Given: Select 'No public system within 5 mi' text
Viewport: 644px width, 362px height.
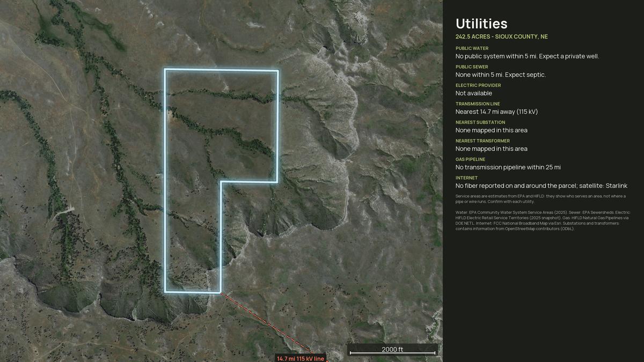Looking at the screenshot, I should (x=496, y=56).
